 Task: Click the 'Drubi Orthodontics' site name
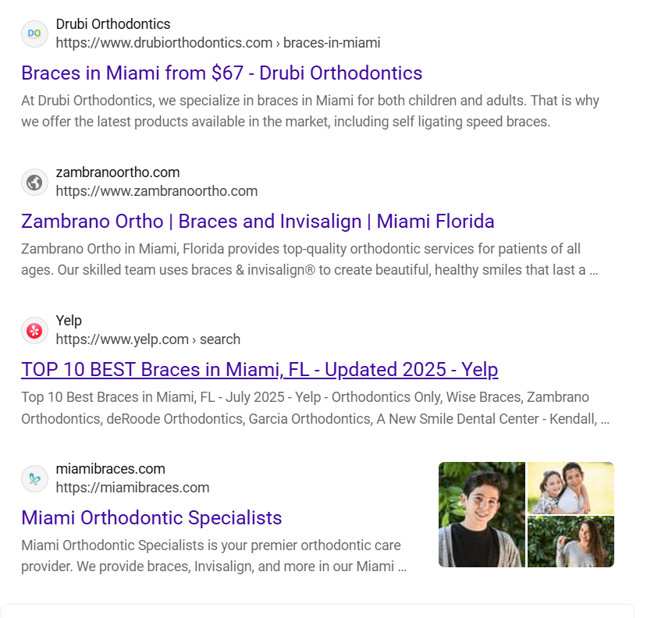click(113, 24)
